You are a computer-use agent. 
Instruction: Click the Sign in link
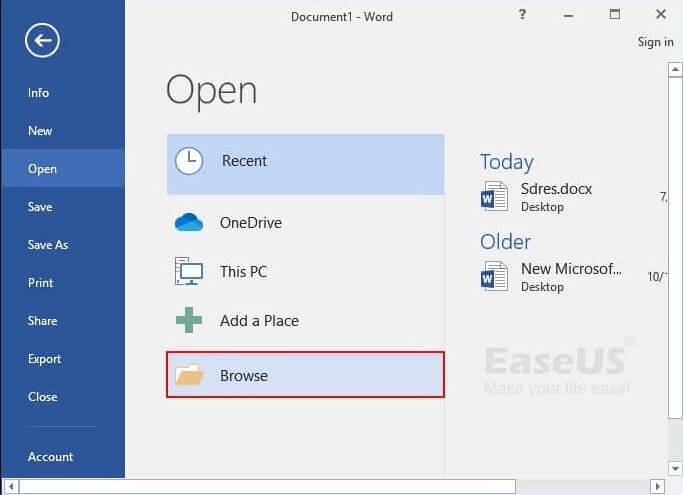coord(655,42)
